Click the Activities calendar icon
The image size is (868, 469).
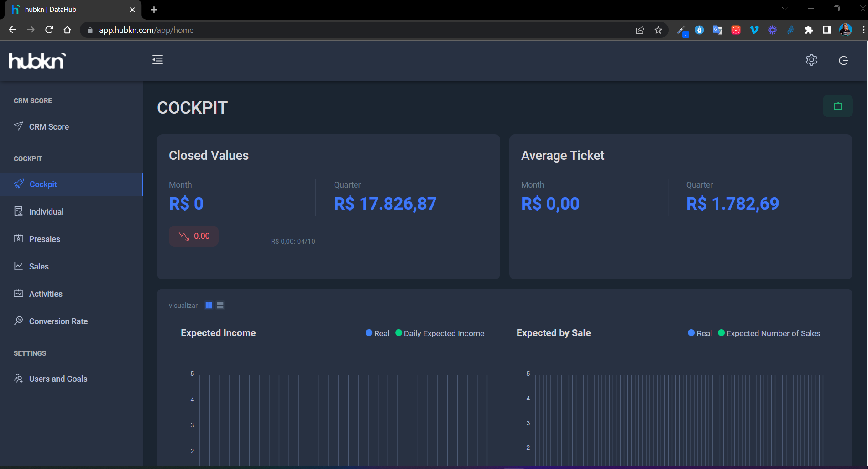pos(18,293)
